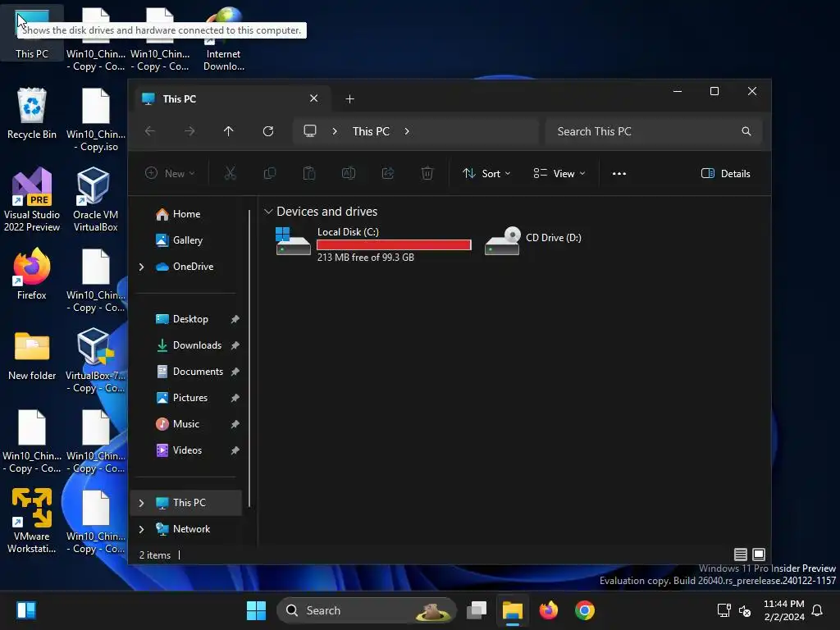Viewport: 840px width, 630px height.
Task: Select the Local Disk (C:) drive
Action: [x=372, y=244]
